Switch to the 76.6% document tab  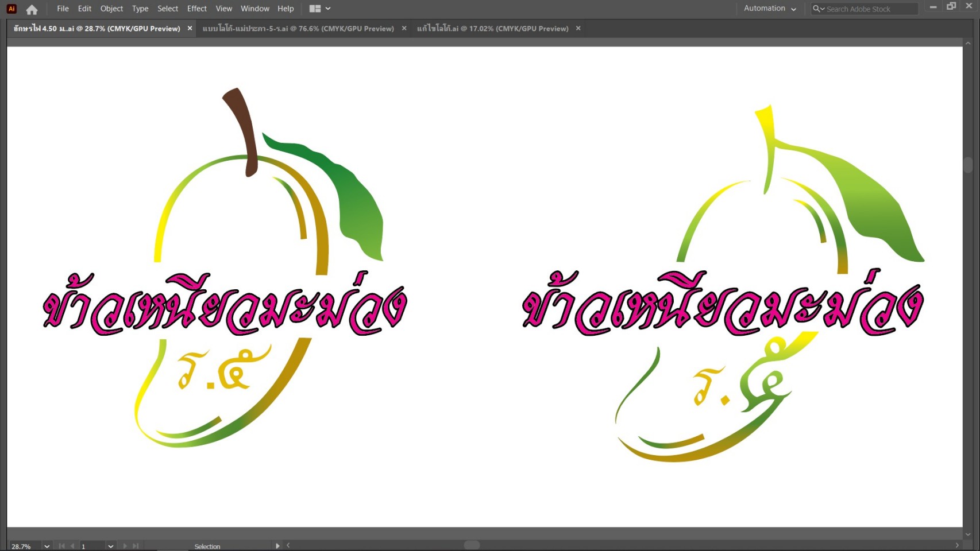298,28
